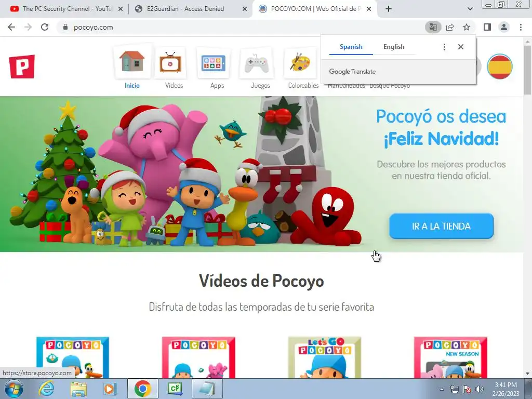Launch Internet Explorer from taskbar
532x399 pixels.
coord(46,389)
